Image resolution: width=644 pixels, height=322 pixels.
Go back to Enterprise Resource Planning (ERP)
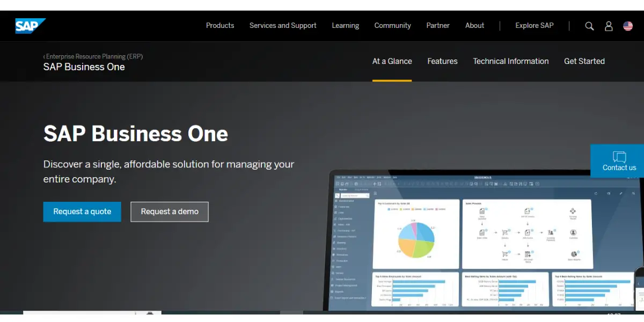(93, 56)
